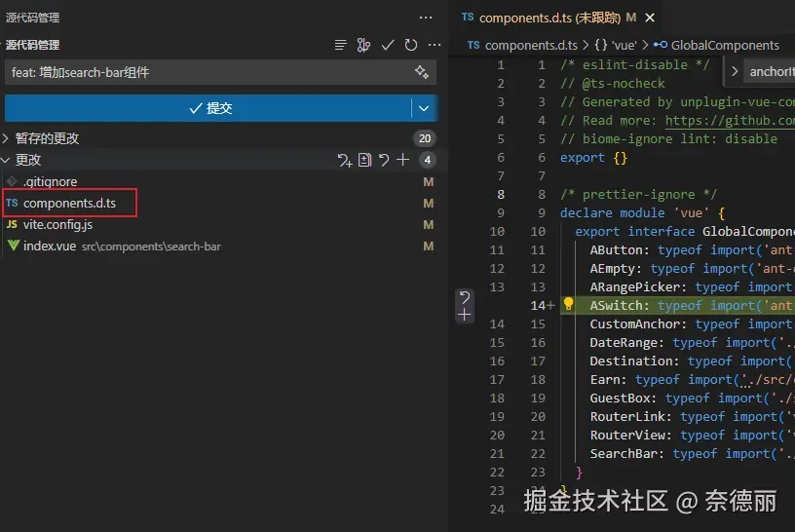Click the changes count badge 4
Screen dimensions: 795x532
point(428,160)
